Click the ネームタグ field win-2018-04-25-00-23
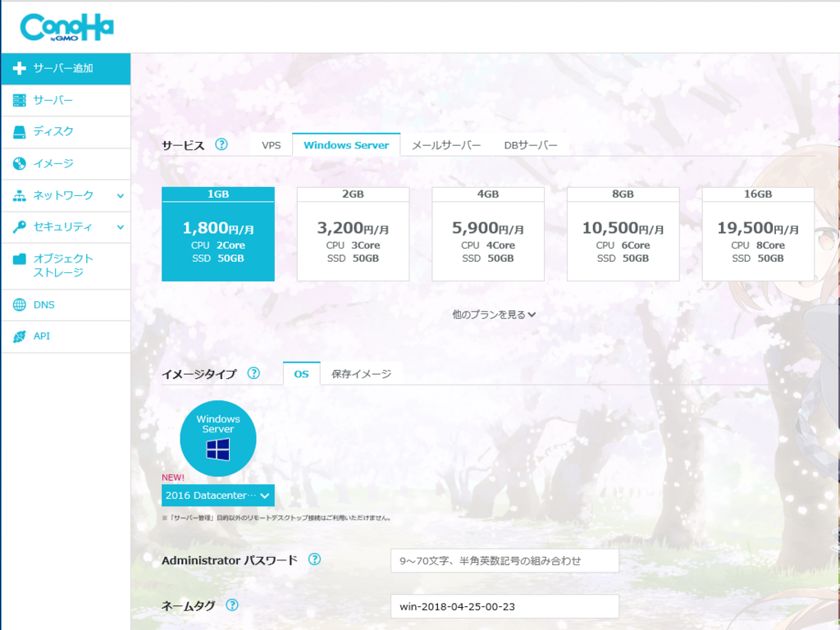 [504, 606]
